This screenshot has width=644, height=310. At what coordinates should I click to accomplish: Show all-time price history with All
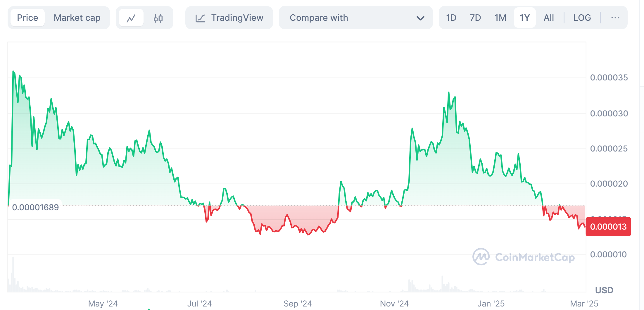click(x=549, y=18)
